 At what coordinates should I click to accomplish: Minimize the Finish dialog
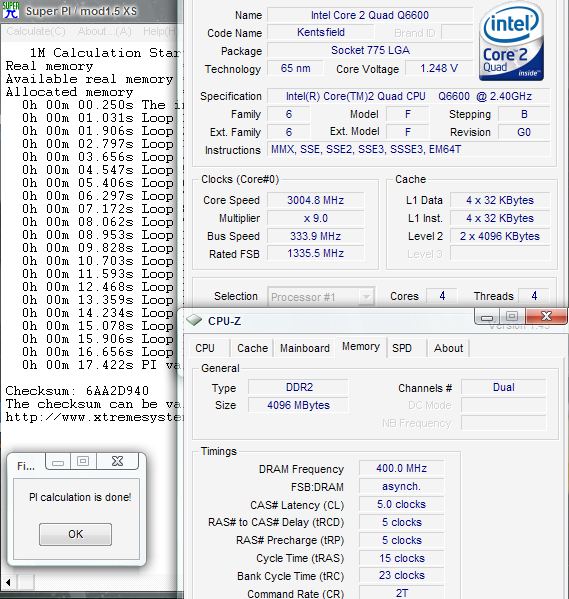click(58, 461)
